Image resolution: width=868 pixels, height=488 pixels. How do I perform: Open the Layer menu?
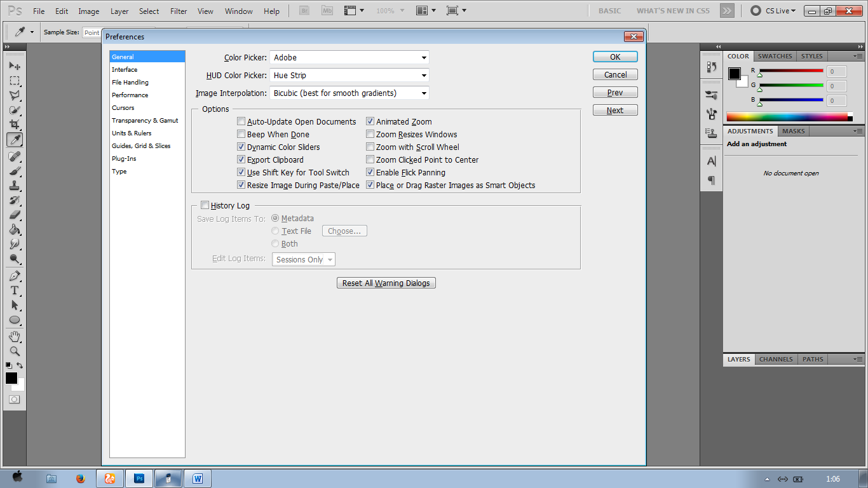[119, 11]
